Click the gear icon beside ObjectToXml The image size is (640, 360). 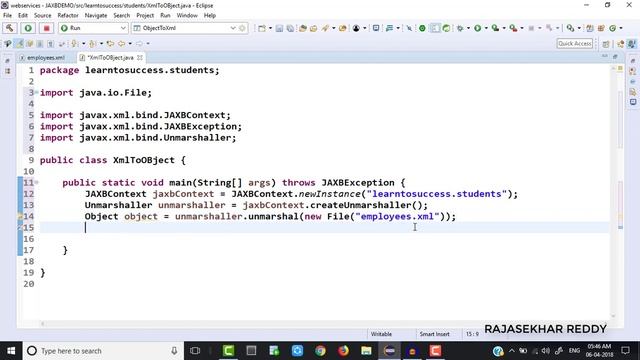tap(242, 28)
